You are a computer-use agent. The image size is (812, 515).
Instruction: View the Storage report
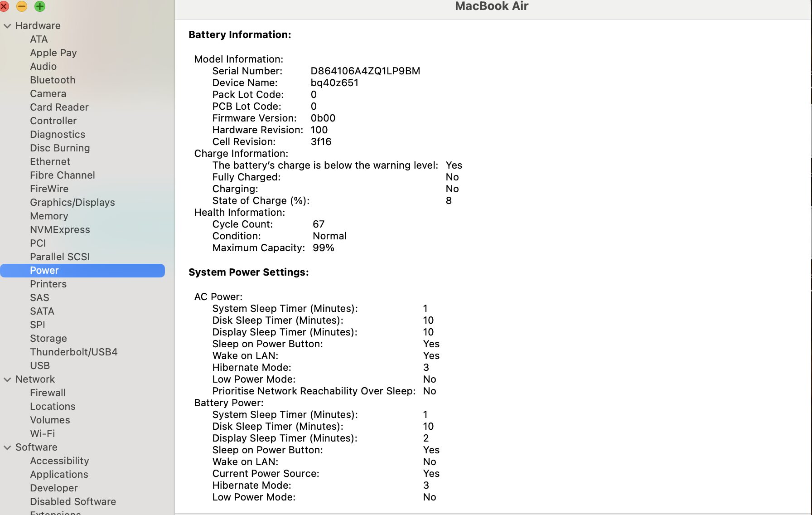pos(48,338)
